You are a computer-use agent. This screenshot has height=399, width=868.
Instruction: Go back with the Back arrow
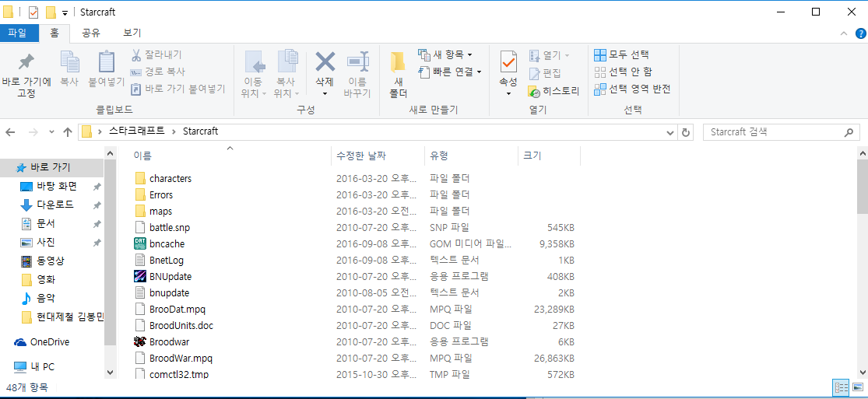coord(11,132)
